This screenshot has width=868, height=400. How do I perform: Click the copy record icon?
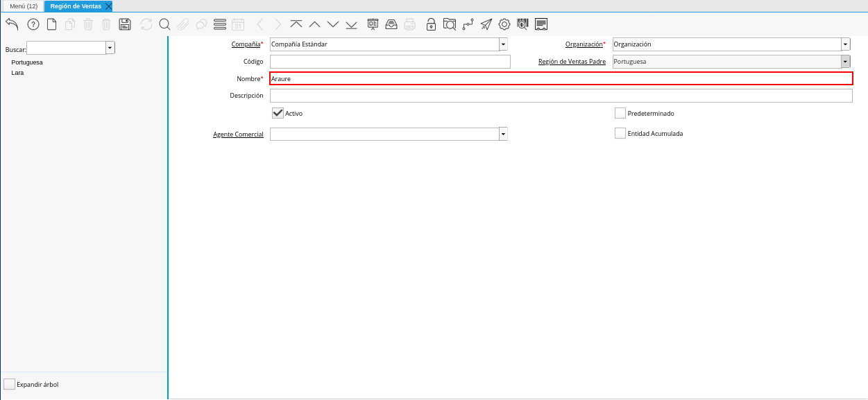click(x=70, y=24)
